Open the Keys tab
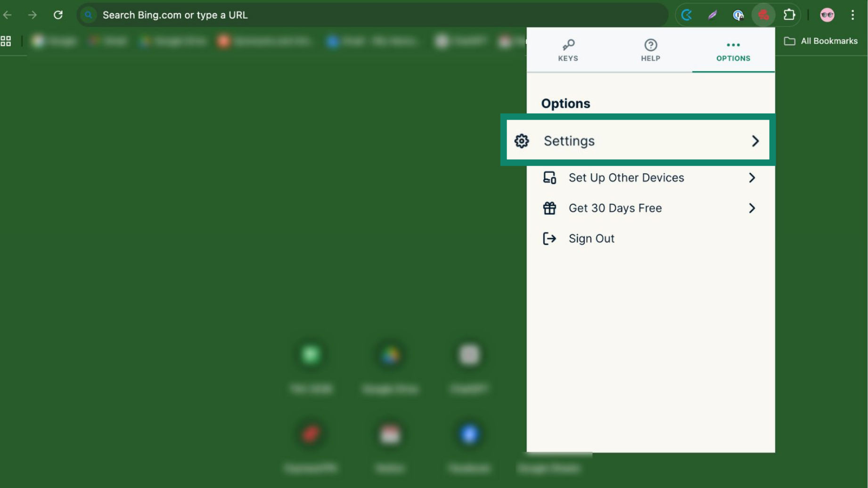 (x=568, y=50)
